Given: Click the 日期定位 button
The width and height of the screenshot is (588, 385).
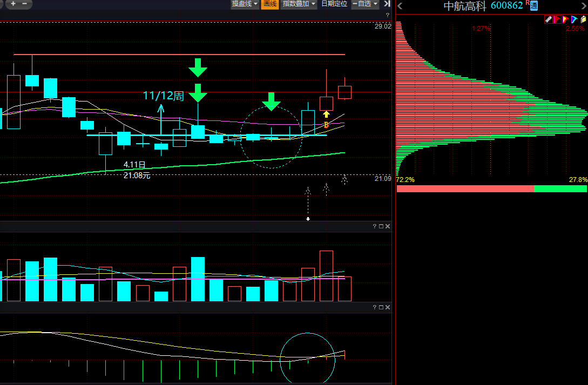Looking at the screenshot, I should point(334,4).
